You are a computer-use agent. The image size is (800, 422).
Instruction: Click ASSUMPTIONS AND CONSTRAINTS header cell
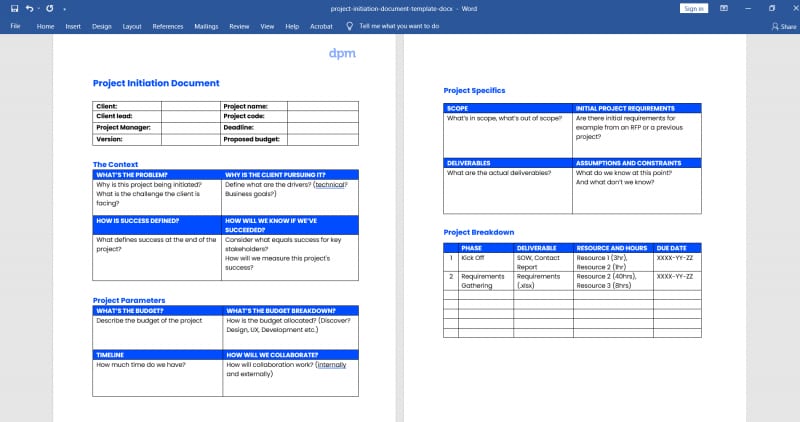637,163
